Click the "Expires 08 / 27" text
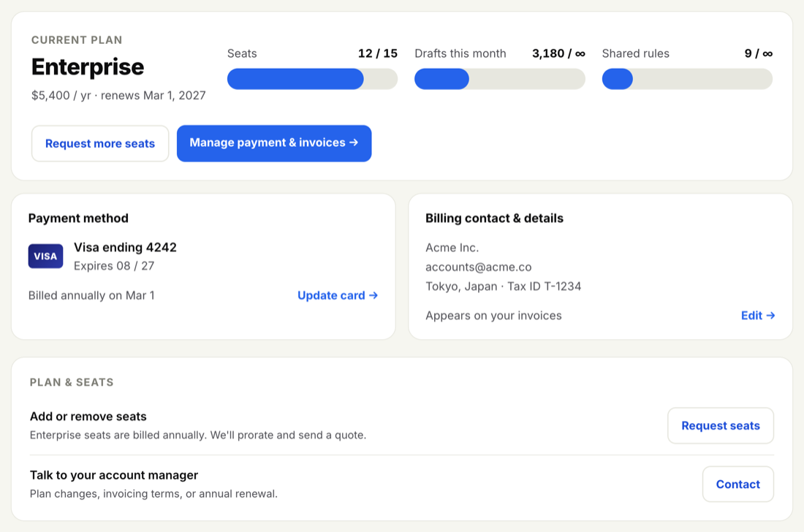The width and height of the screenshot is (804, 532). click(114, 266)
